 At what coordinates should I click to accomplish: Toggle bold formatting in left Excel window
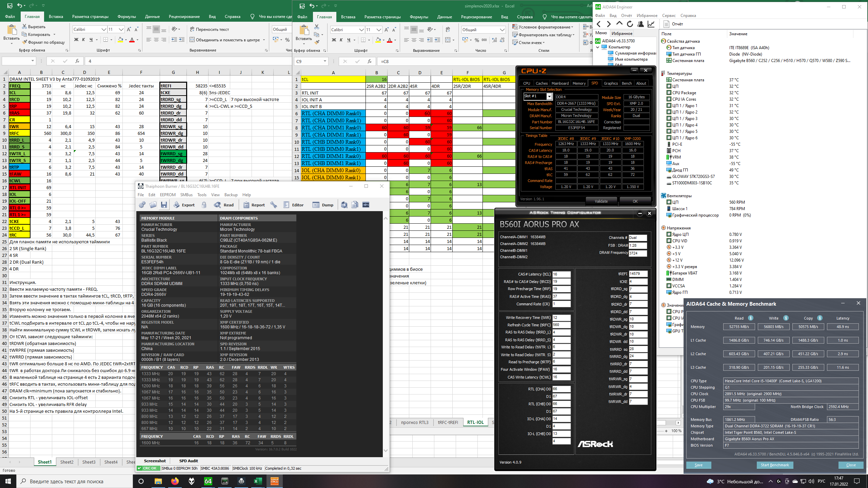(76, 40)
